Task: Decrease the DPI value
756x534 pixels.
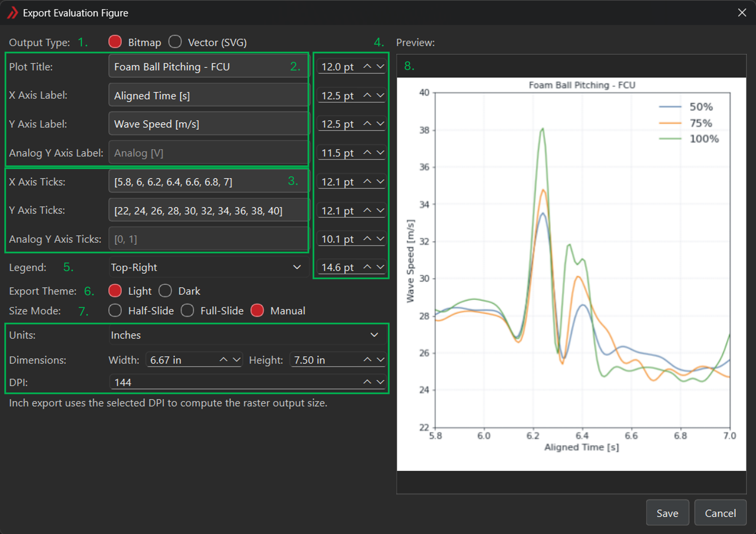Action: point(380,382)
